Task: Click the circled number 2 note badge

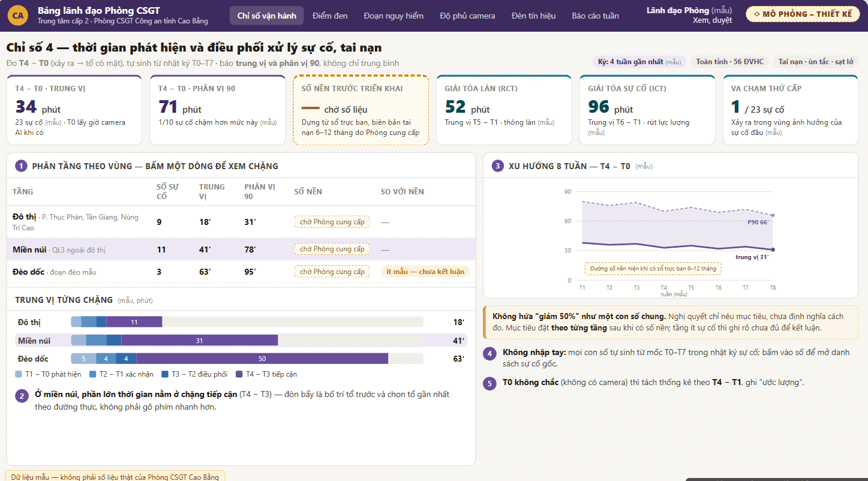Action: 22,396
